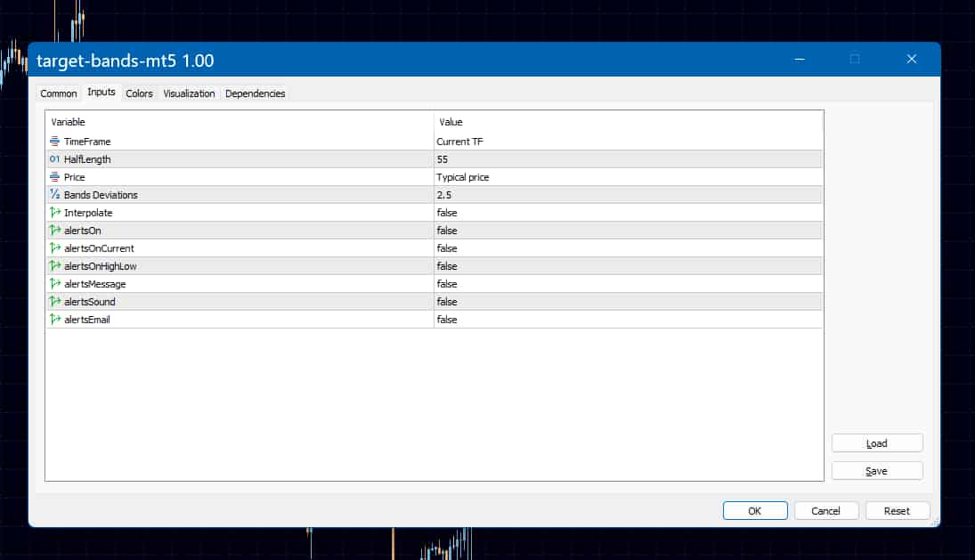The image size is (975, 560).
Task: Select the Inputs tab
Action: click(x=102, y=92)
